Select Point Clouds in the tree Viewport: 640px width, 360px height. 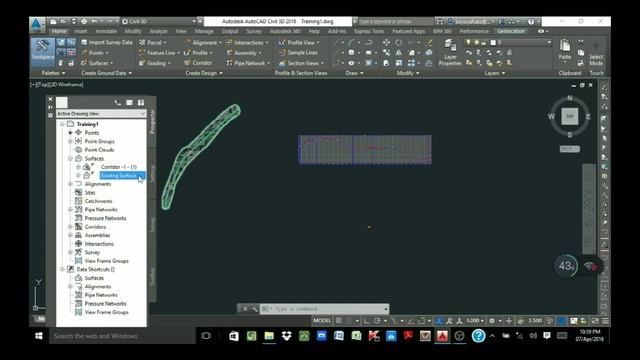[x=99, y=150]
